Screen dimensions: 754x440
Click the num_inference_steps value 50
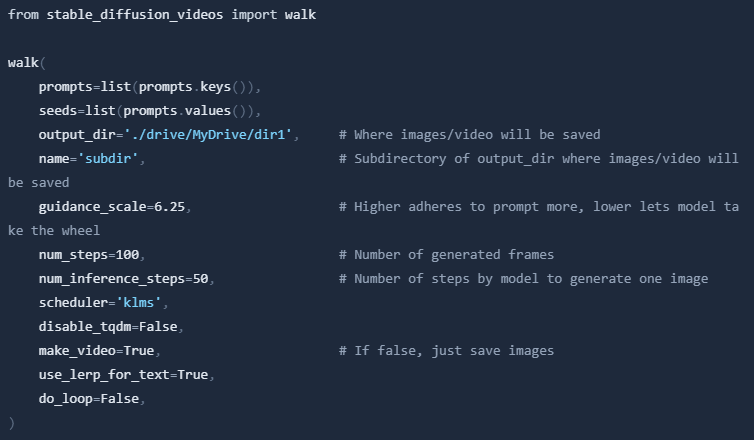click(198, 278)
